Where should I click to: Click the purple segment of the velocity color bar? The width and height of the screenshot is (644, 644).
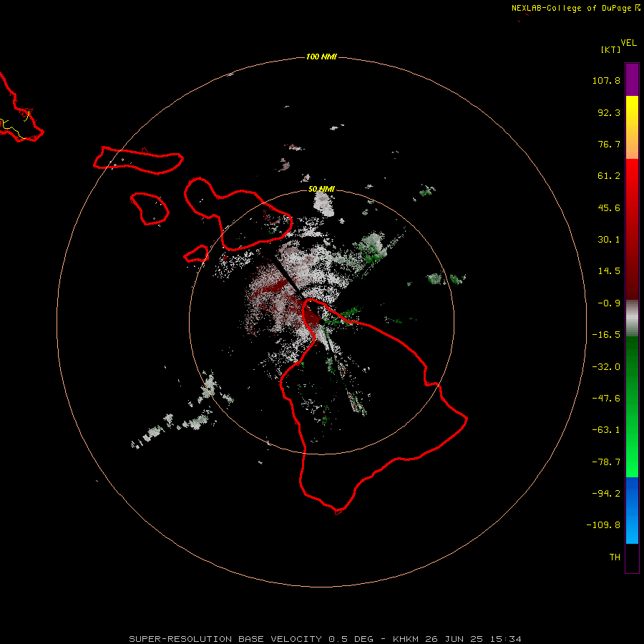(x=632, y=79)
